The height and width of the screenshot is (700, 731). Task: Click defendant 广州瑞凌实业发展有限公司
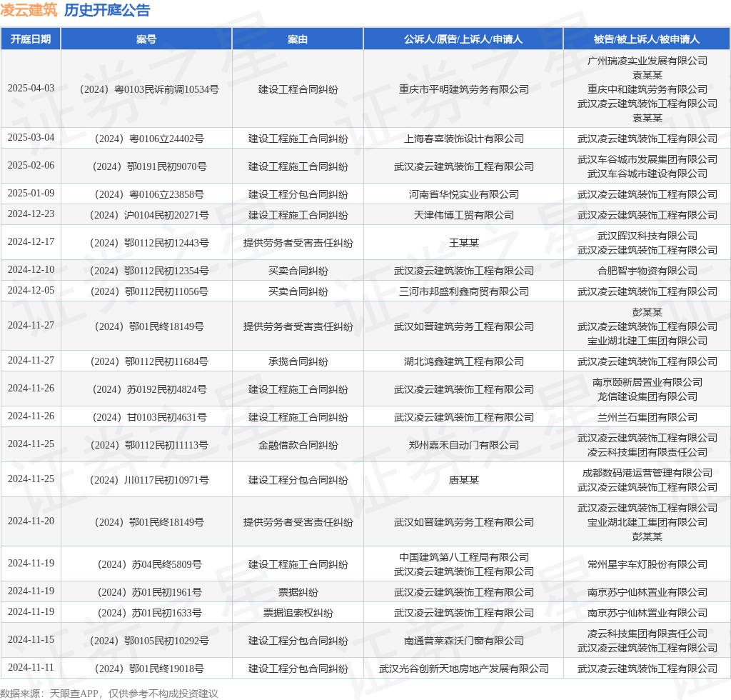pos(647,61)
